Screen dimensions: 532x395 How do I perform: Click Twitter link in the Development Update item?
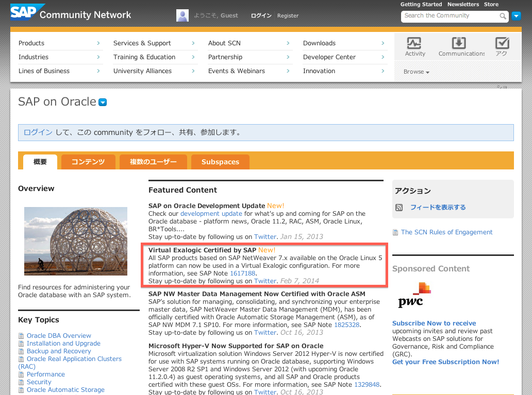[265, 237]
